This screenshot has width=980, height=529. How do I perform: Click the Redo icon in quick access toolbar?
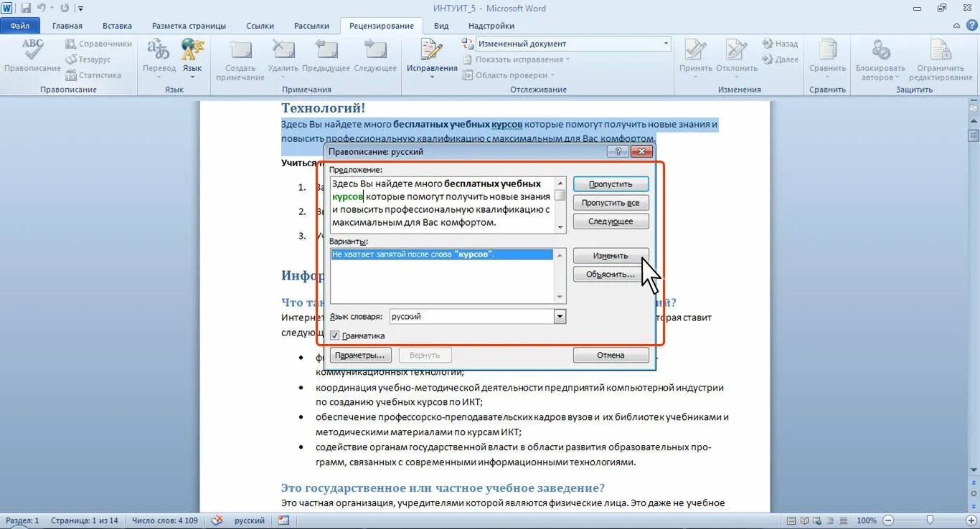[x=65, y=8]
